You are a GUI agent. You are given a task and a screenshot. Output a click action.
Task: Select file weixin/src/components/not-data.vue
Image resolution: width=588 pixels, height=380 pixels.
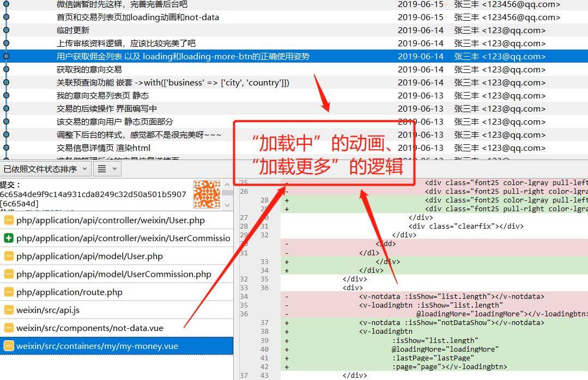pyautogui.click(x=90, y=328)
